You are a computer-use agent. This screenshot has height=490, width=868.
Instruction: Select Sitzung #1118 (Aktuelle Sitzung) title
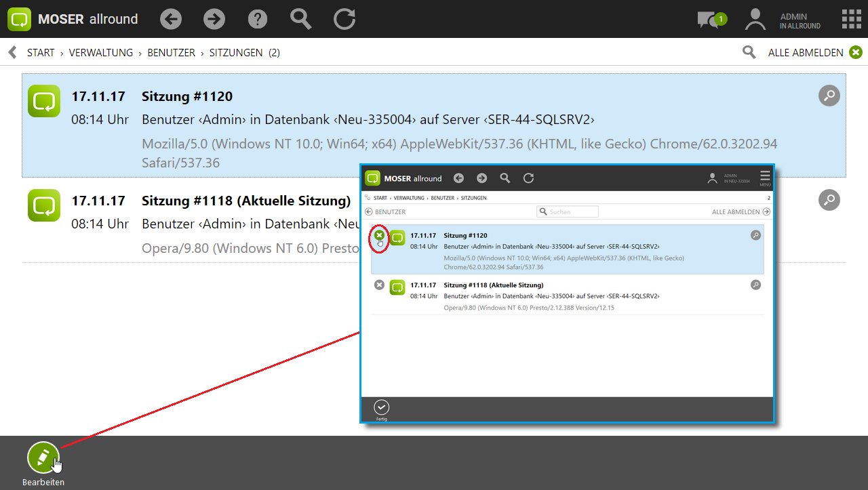[x=246, y=201]
